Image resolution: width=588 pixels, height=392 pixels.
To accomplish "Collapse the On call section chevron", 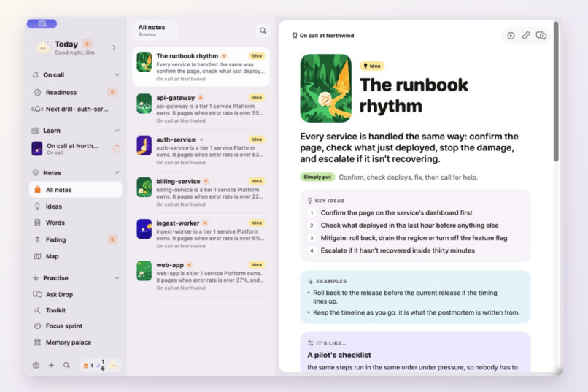I will click(117, 75).
